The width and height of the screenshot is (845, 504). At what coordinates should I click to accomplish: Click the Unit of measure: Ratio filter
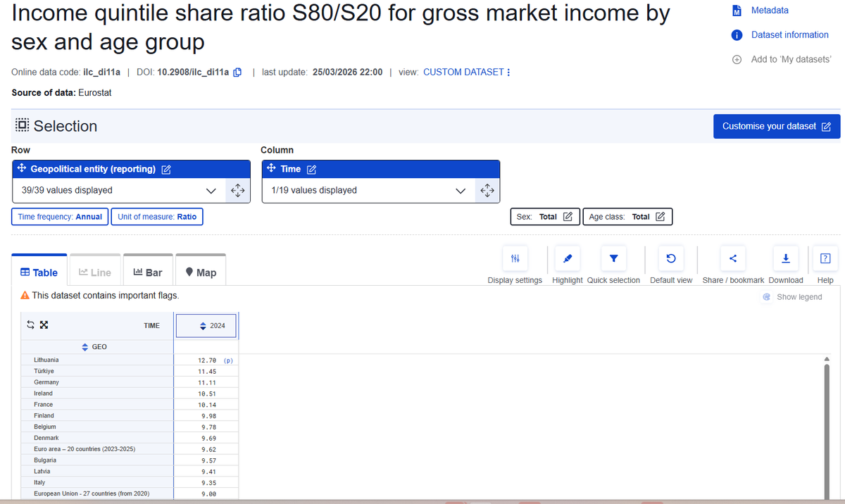(x=158, y=217)
